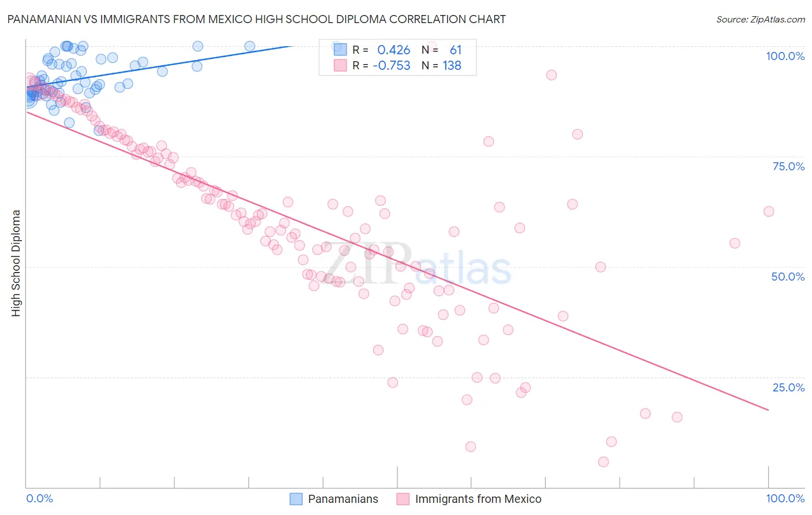Click the blue Panamanians legend swatch at bottom

296,499
